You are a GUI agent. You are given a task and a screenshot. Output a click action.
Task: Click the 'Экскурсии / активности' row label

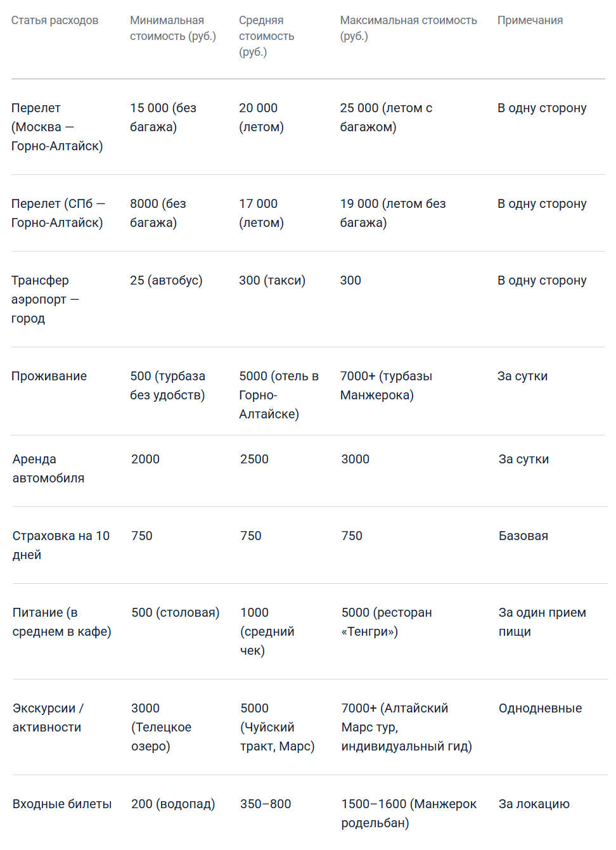tap(48, 718)
